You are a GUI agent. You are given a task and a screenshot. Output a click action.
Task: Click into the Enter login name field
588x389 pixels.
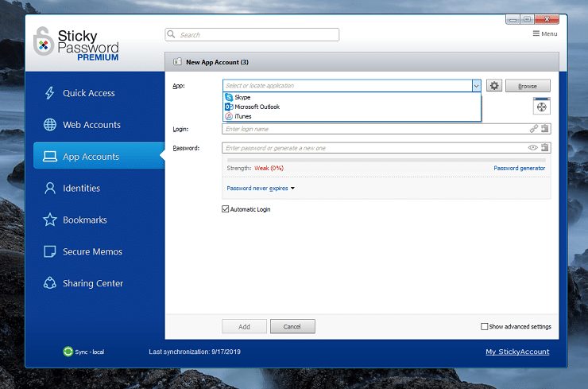[x=373, y=128]
